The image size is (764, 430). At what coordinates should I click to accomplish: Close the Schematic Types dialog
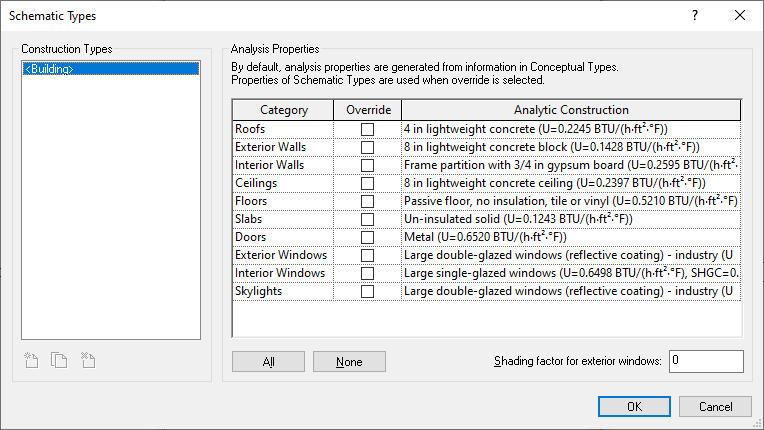tap(740, 15)
